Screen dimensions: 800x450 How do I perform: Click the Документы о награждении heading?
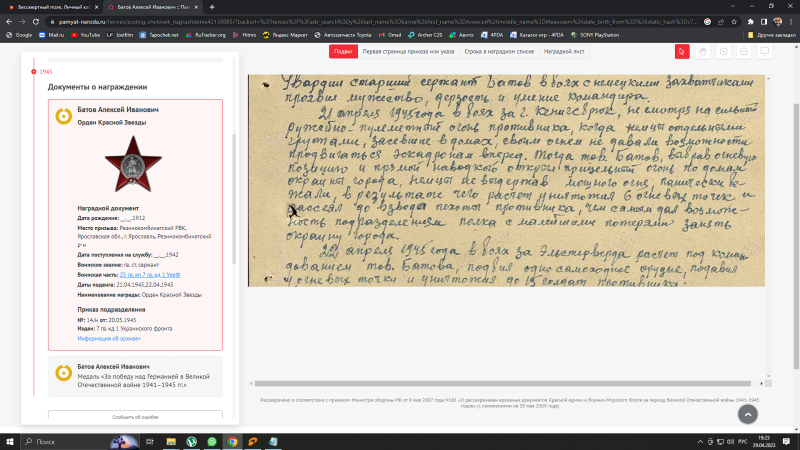pos(97,87)
